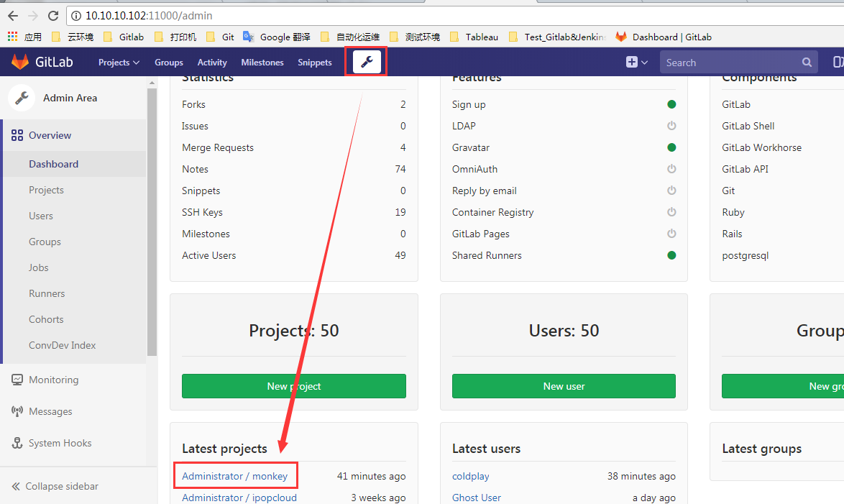Click the site info icon in address bar
Viewport: 844px width, 504px height.
click(76, 16)
